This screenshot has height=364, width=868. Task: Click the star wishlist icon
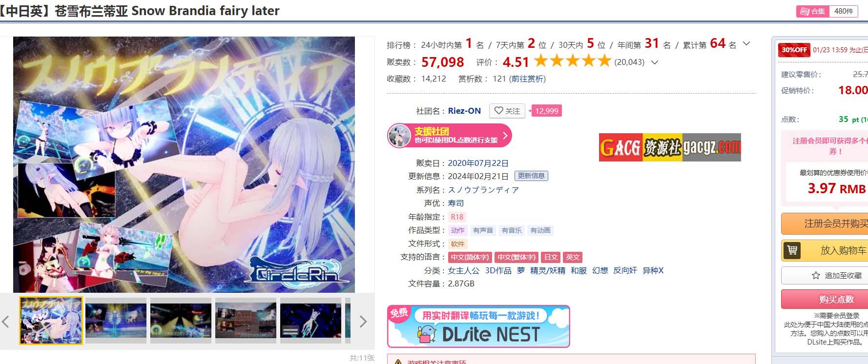(816, 276)
